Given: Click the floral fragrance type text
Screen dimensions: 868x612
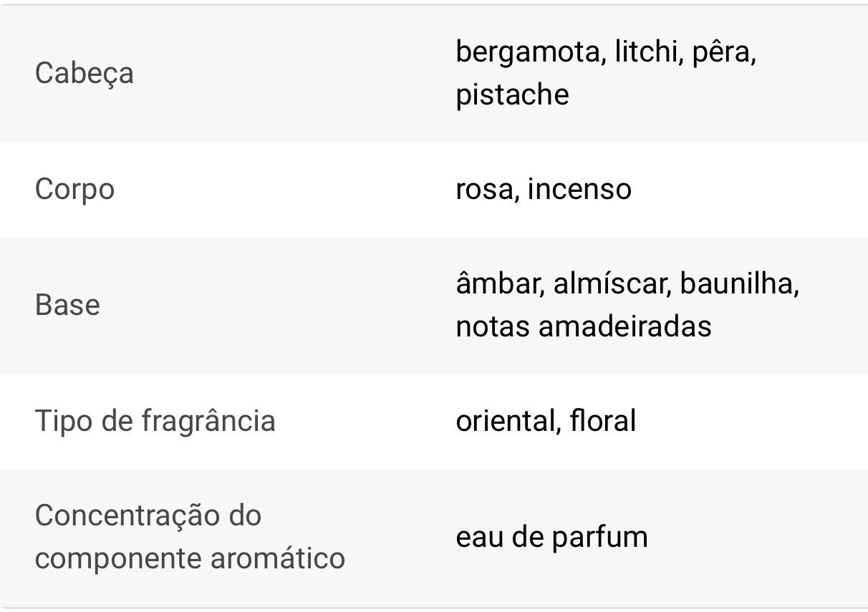Looking at the screenshot, I should [x=603, y=420].
